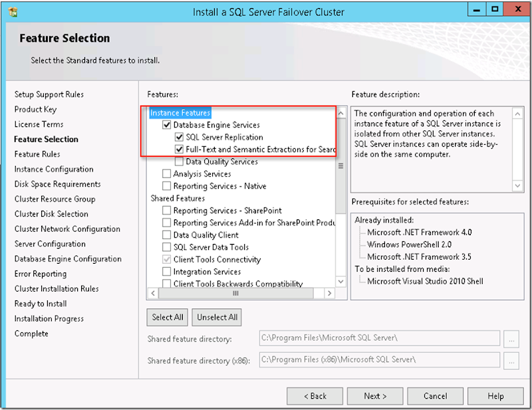
Task: Click Instance Configuration step
Action: 54,169
